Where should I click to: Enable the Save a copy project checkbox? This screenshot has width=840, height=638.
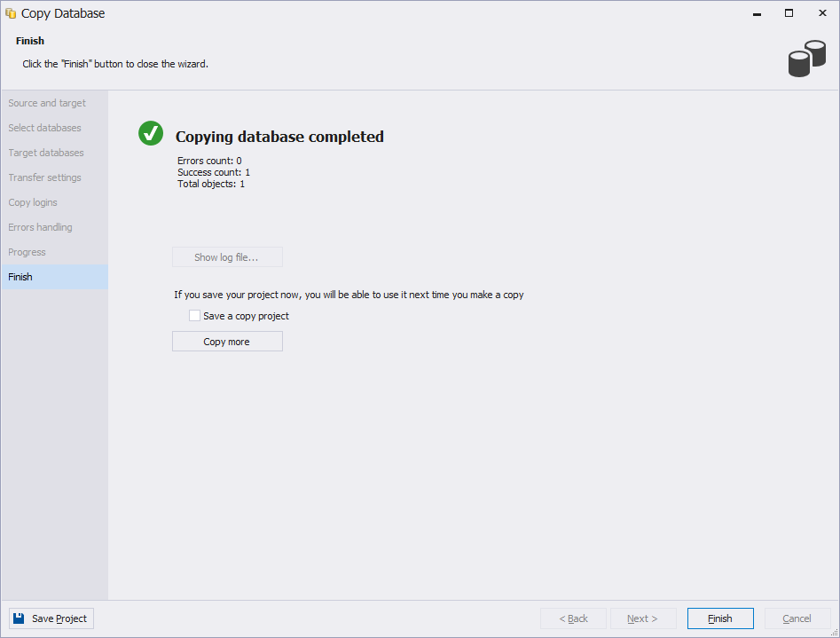tap(194, 316)
